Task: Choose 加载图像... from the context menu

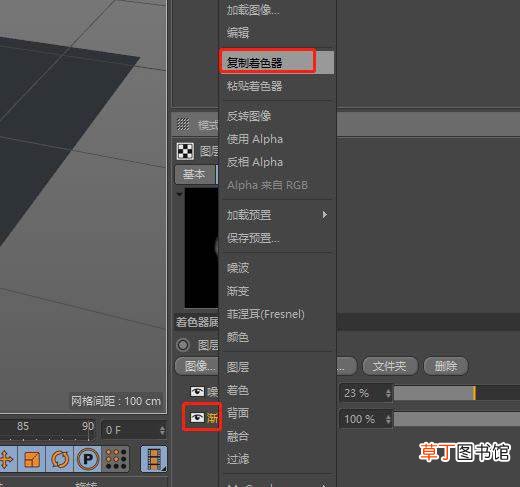Action: (x=253, y=10)
